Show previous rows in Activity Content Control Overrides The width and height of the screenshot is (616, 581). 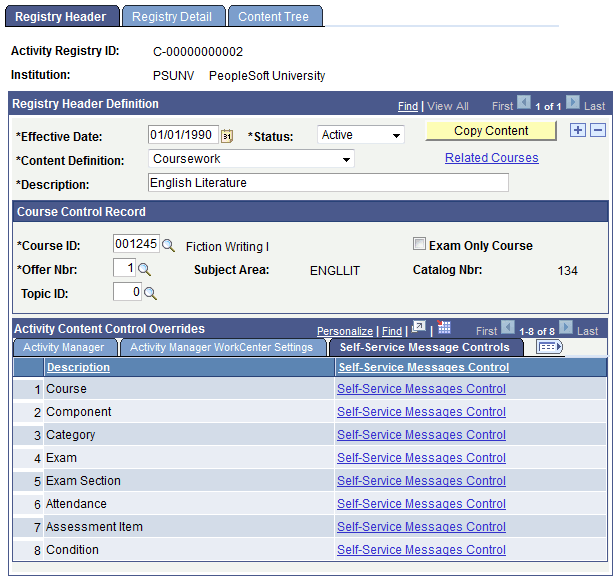coord(508,327)
